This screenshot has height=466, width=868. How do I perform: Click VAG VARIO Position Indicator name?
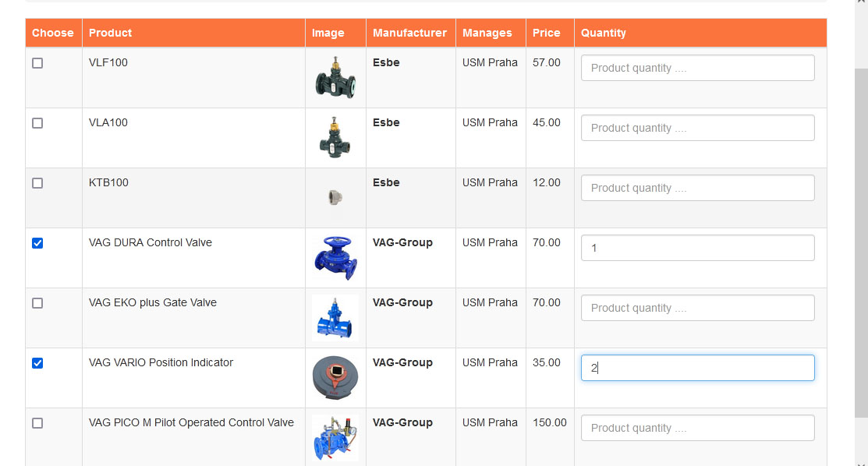click(x=161, y=362)
